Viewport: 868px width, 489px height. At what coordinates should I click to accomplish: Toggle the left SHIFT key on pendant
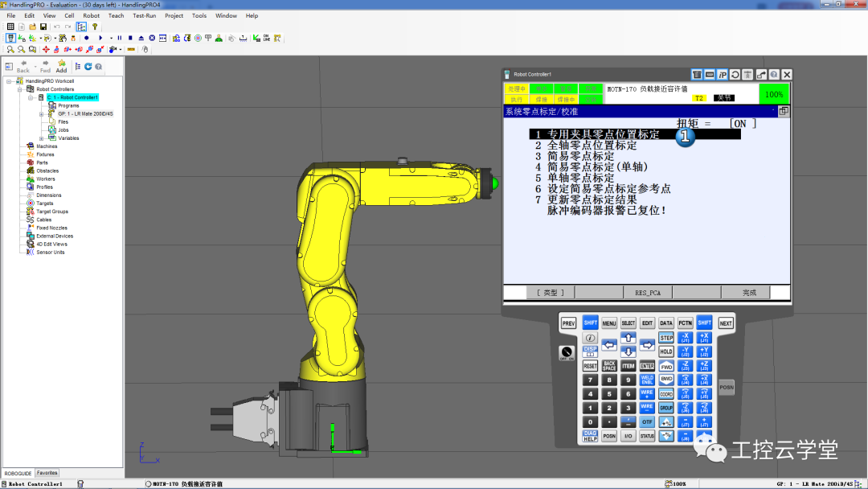click(x=590, y=323)
